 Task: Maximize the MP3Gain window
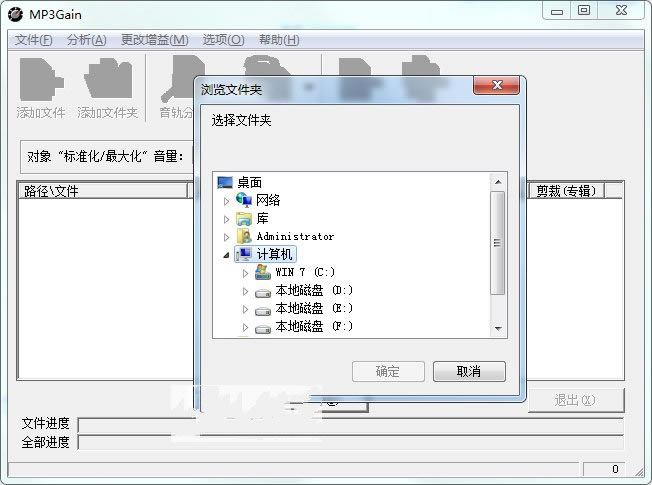coord(584,10)
